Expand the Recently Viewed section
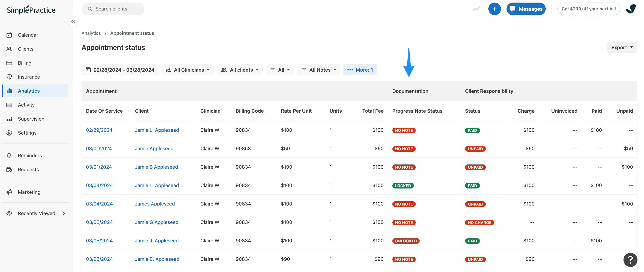The width and height of the screenshot is (644, 272). 64,213
